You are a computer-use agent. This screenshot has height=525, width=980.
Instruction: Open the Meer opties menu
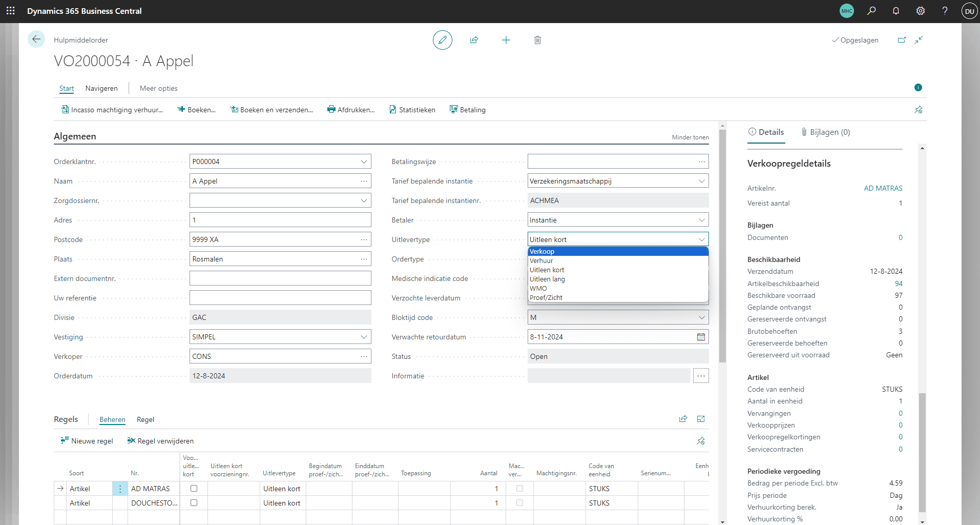point(159,88)
